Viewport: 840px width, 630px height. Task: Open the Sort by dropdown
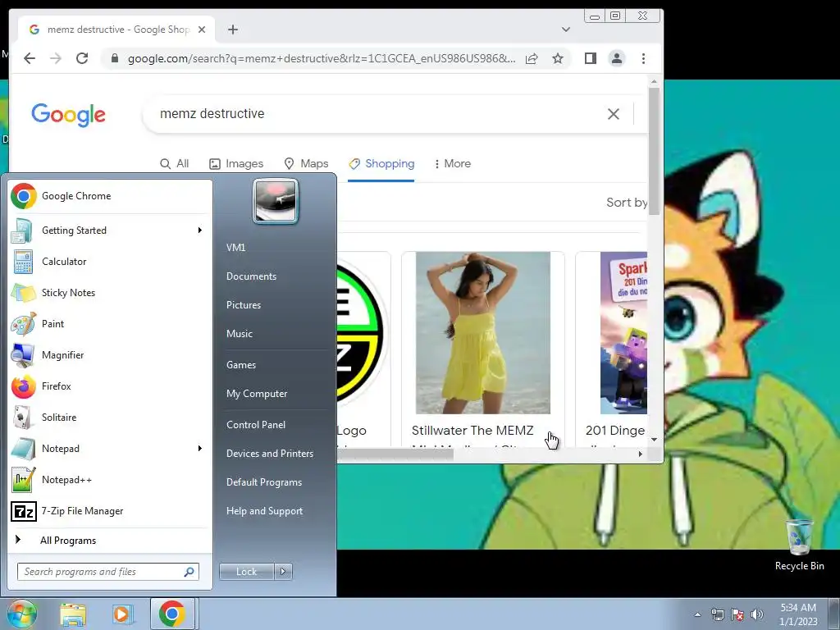coord(626,203)
